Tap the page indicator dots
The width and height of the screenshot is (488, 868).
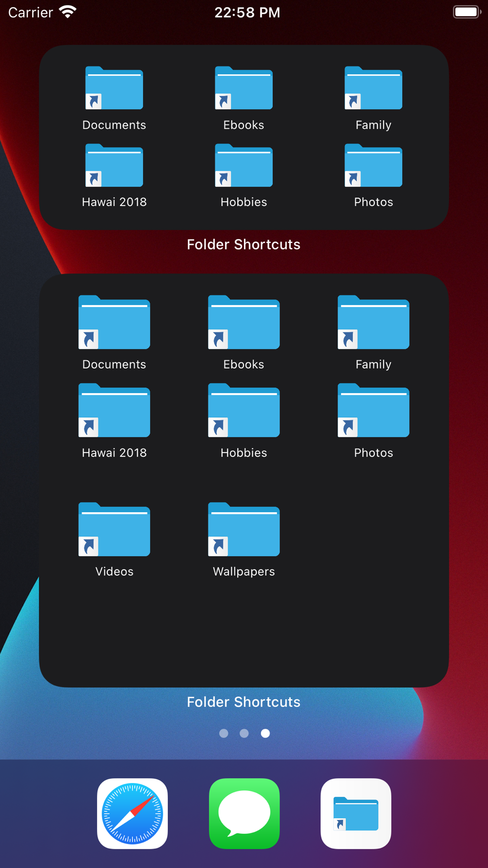coord(244,733)
